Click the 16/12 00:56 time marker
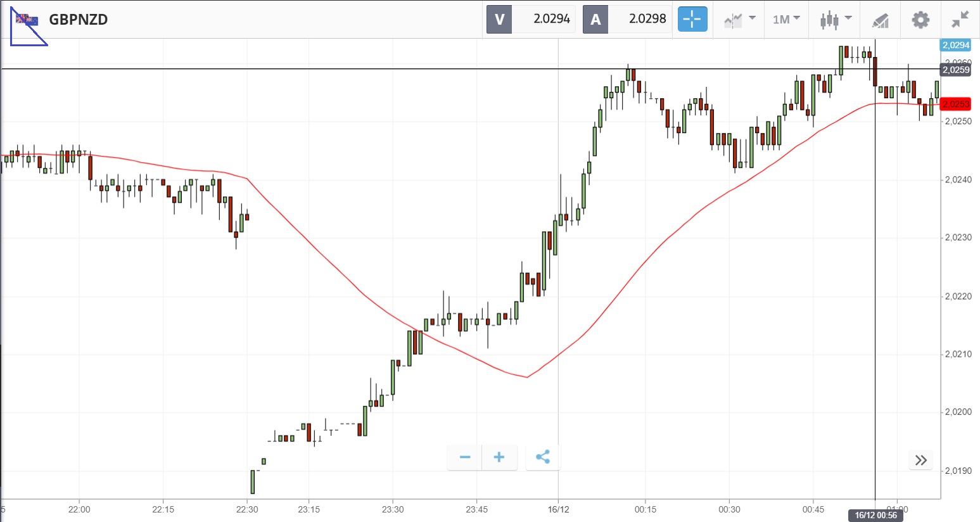Screen dimensions: 980x522 pos(875,515)
